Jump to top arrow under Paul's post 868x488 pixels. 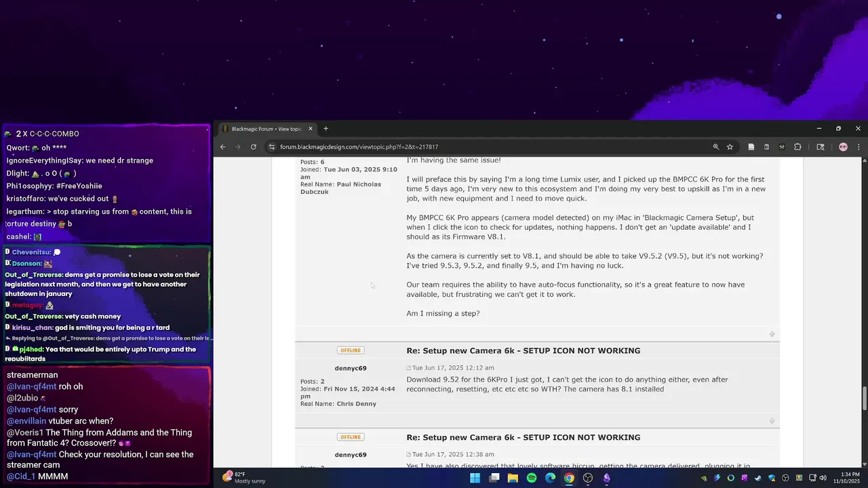[x=772, y=334]
